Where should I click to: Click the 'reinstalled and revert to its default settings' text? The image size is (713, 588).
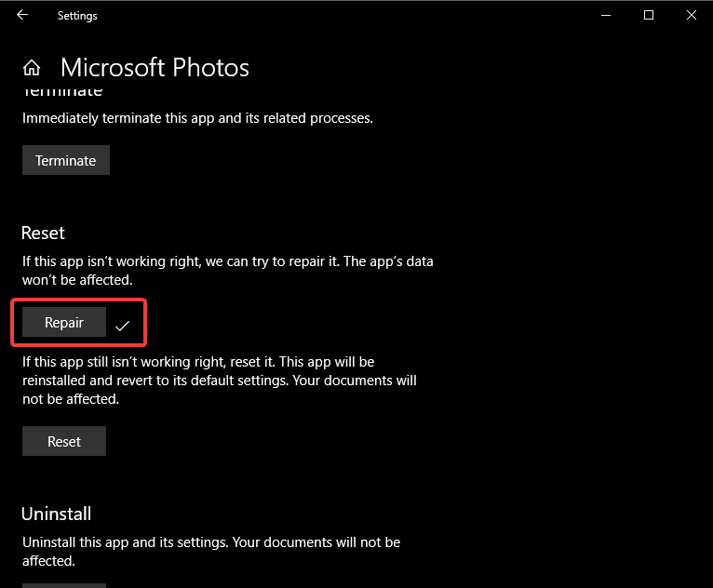click(x=220, y=380)
